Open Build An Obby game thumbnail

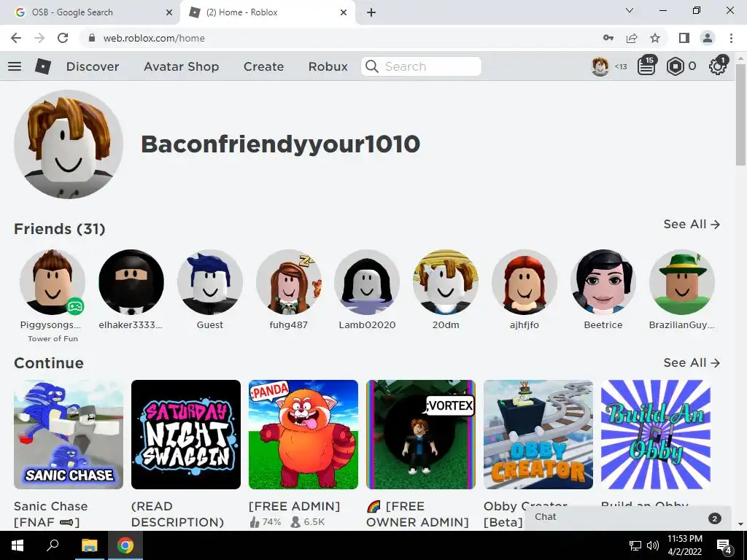click(x=656, y=435)
